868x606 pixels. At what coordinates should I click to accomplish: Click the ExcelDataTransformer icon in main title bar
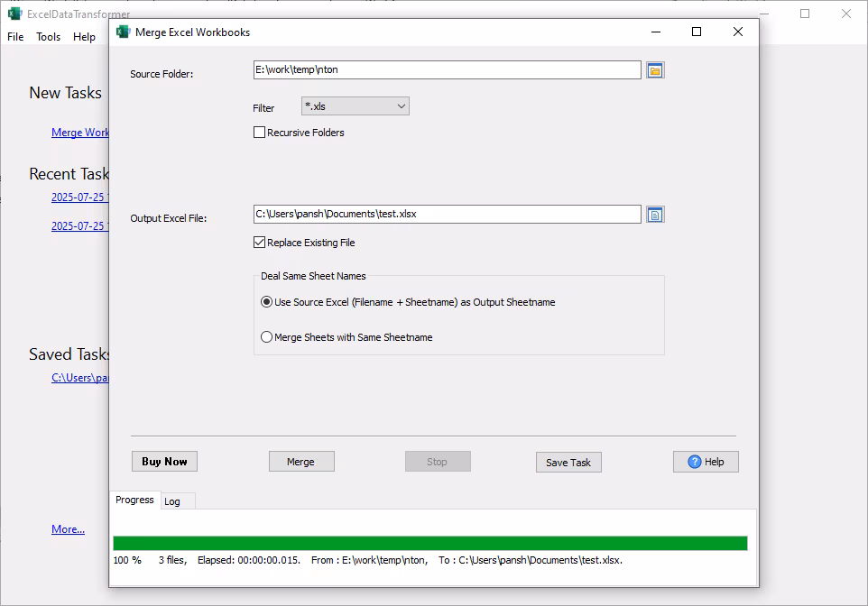14,14
